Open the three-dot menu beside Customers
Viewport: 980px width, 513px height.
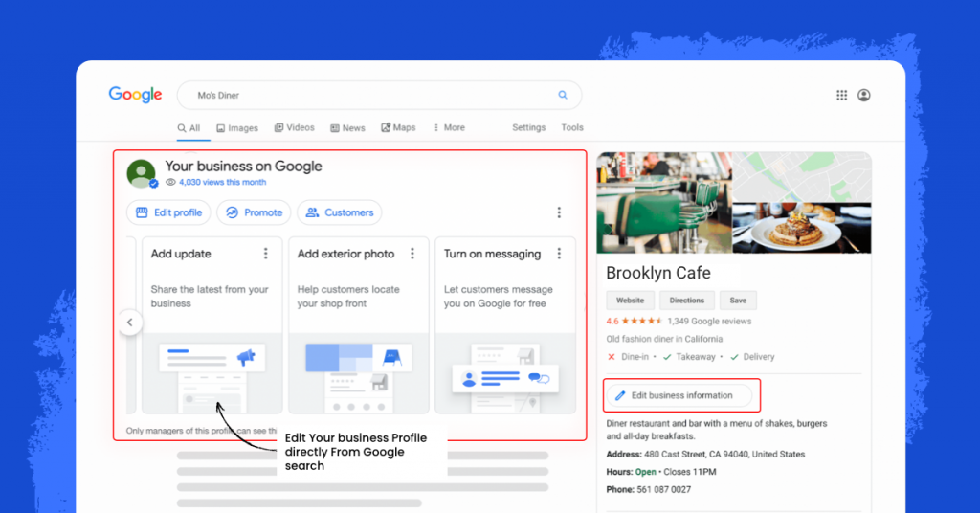tap(559, 212)
